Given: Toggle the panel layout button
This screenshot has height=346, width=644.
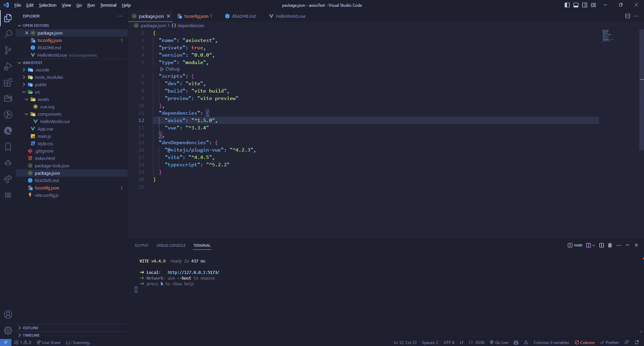Looking at the screenshot, I should click(576, 5).
